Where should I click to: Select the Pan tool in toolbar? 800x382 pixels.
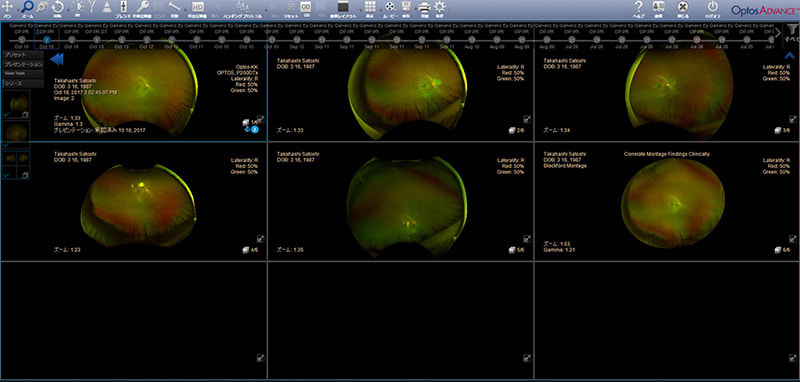7,7
